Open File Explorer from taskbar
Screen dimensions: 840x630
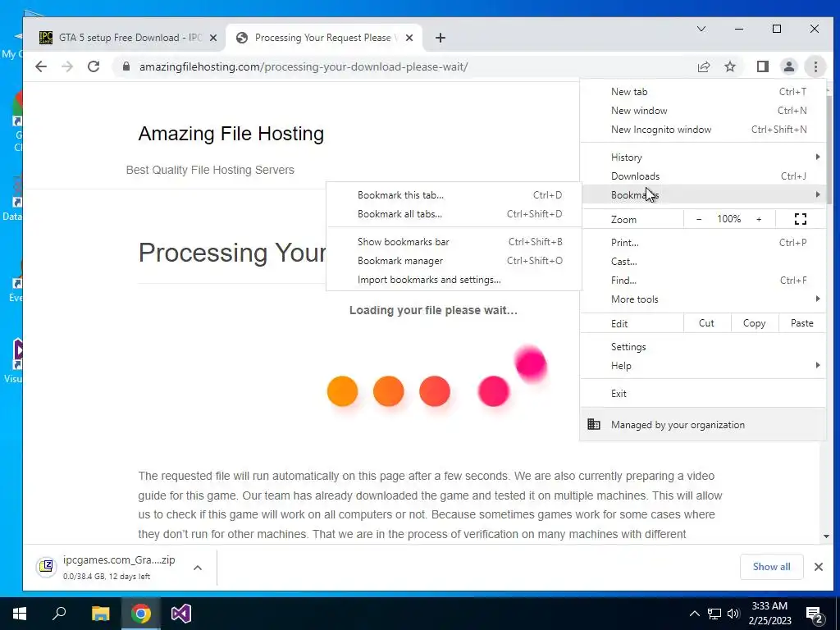click(x=100, y=614)
